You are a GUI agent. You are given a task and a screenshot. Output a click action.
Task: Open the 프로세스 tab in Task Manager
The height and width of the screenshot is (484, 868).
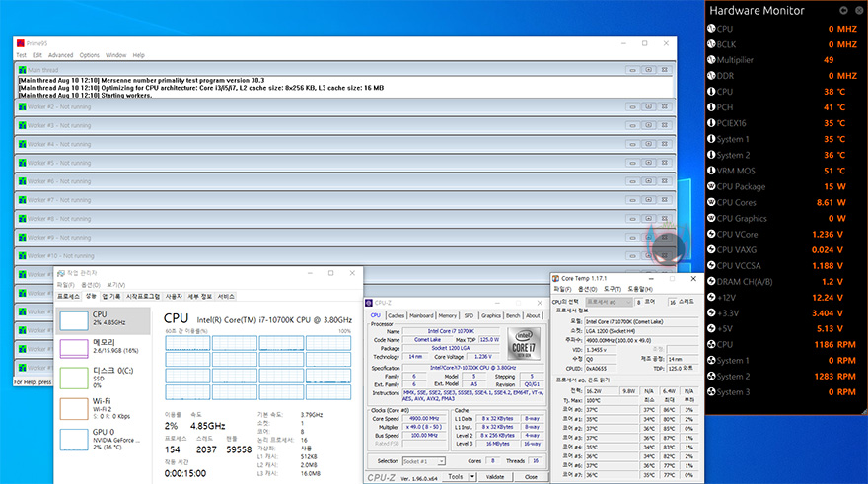69,297
